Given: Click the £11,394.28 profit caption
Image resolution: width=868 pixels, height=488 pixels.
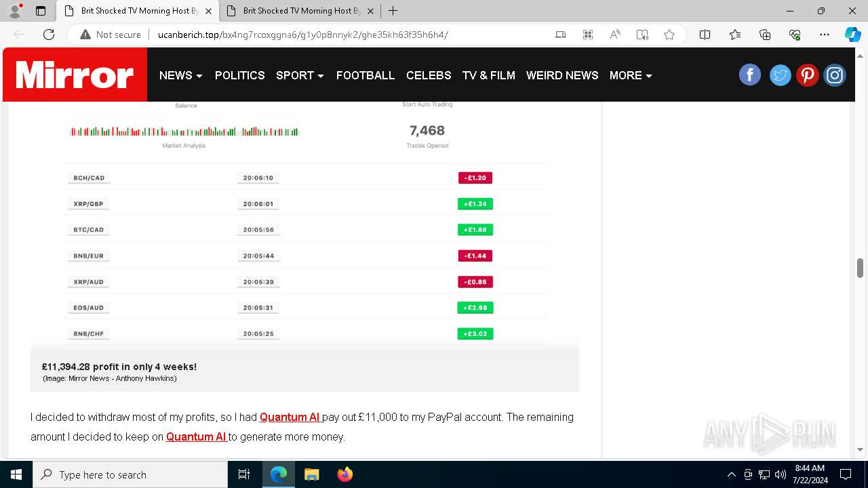Looking at the screenshot, I should pos(119,367).
